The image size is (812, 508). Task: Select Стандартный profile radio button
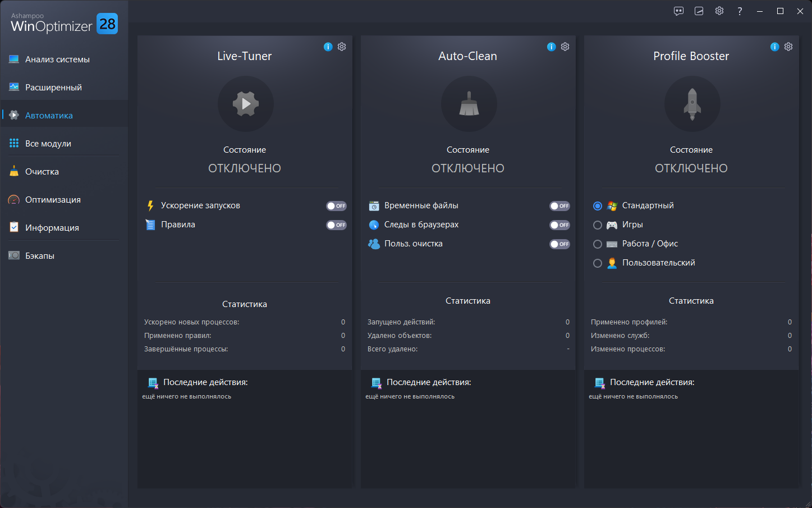point(598,206)
